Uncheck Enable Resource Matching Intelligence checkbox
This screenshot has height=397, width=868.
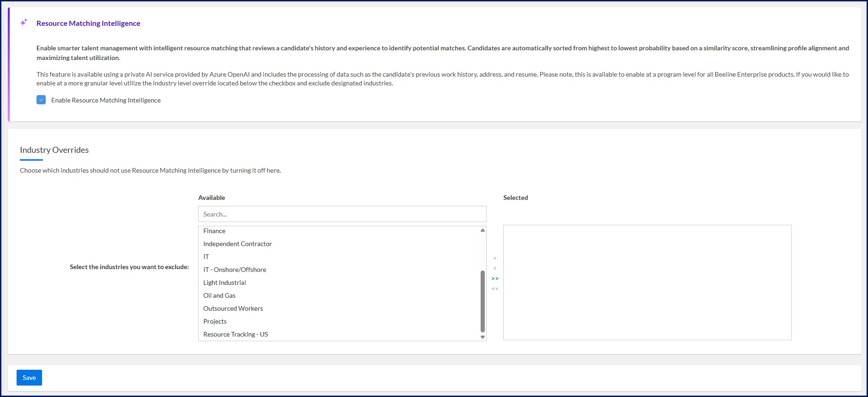click(41, 100)
